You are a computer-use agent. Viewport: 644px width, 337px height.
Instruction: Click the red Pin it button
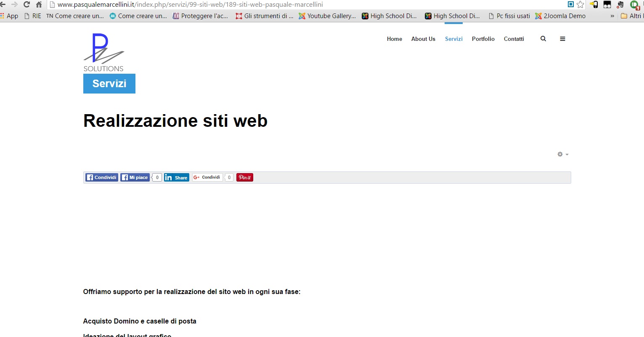(x=245, y=177)
